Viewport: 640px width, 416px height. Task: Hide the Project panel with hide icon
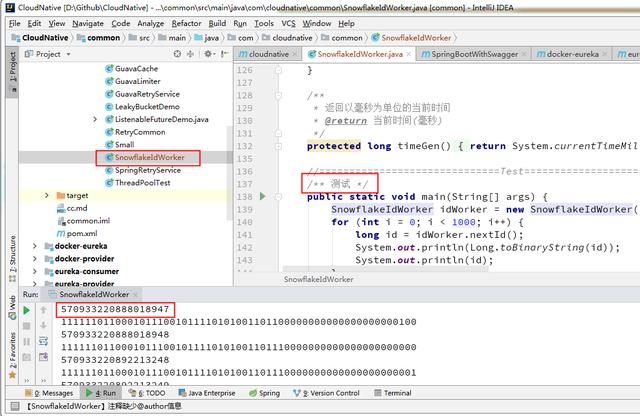click(x=224, y=54)
